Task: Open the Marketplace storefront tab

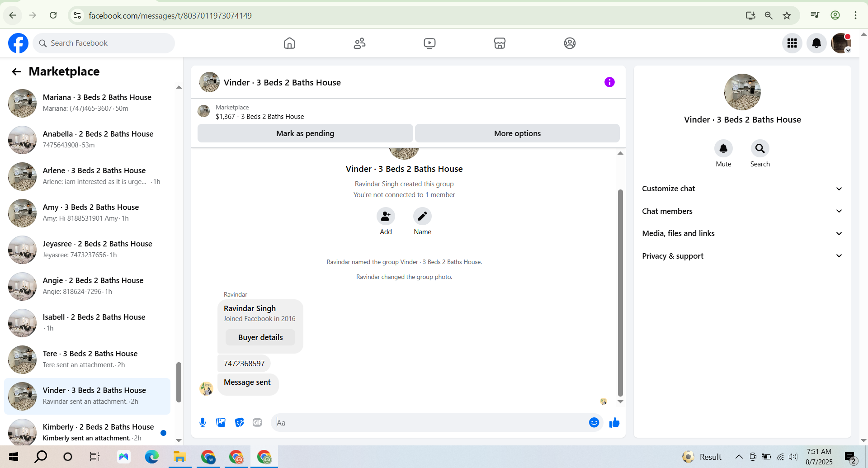Action: click(x=500, y=43)
